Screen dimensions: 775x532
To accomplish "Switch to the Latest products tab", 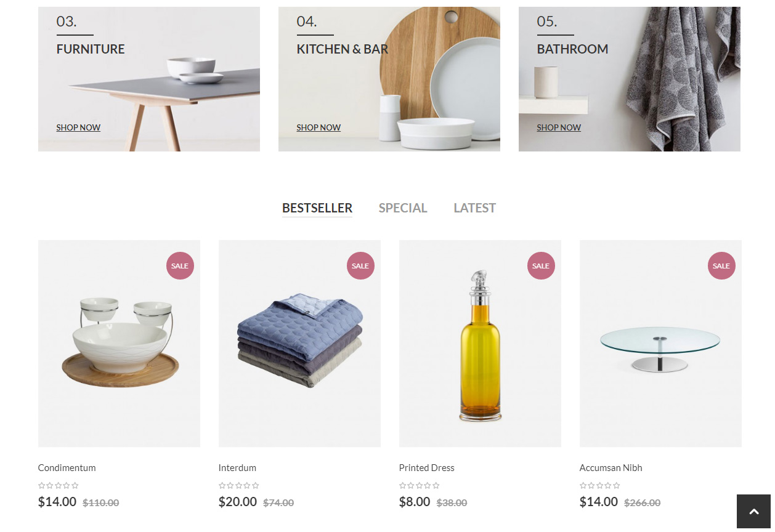I will [x=475, y=208].
